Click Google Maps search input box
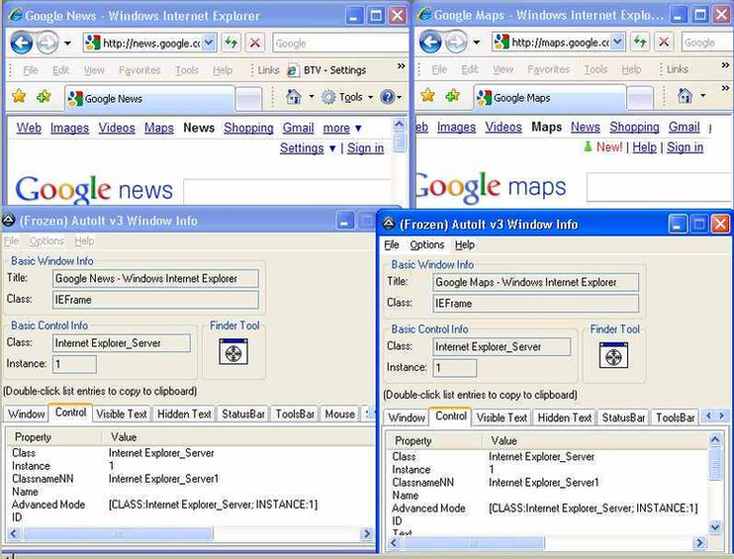734x559 pixels. [659, 187]
